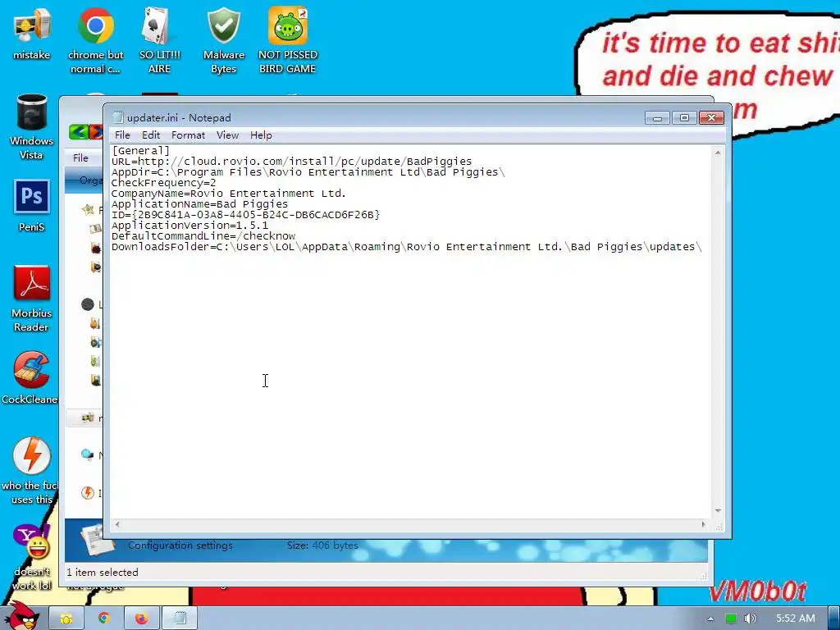Minimize the Notepad window

point(657,117)
